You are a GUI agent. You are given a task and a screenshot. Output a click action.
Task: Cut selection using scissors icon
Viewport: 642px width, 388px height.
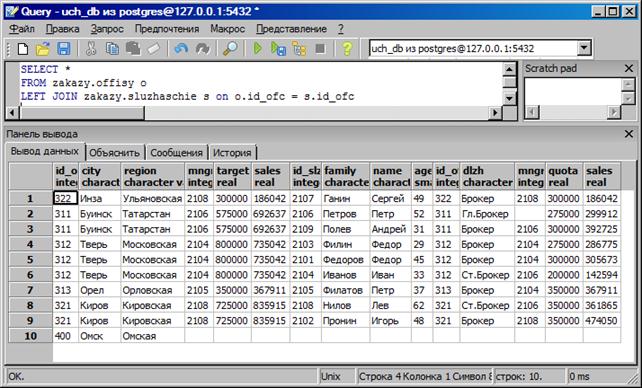[90, 49]
